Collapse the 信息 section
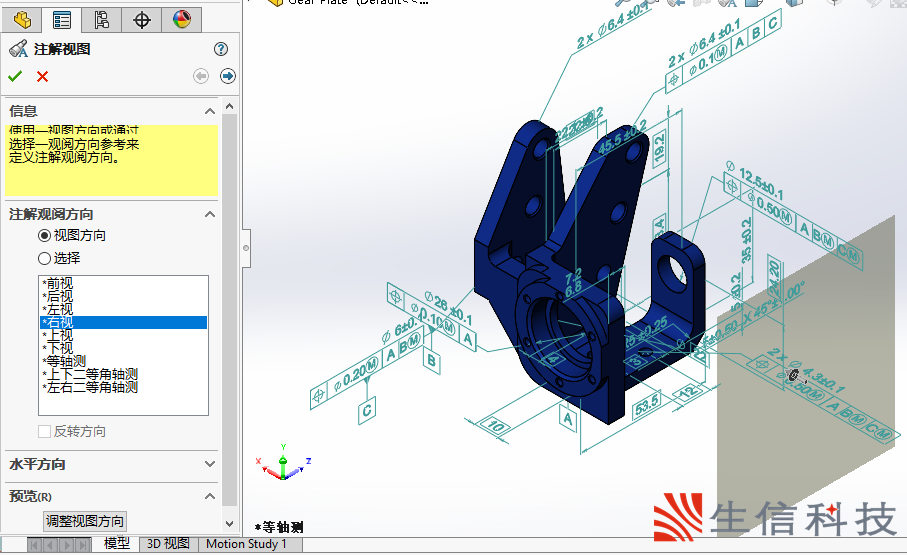The image size is (907, 555). pos(210,111)
